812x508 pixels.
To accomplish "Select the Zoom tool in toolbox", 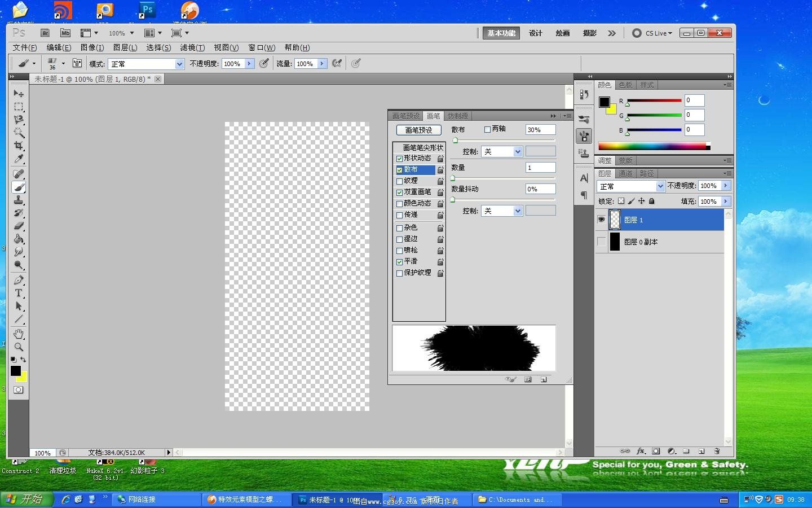I will point(19,347).
